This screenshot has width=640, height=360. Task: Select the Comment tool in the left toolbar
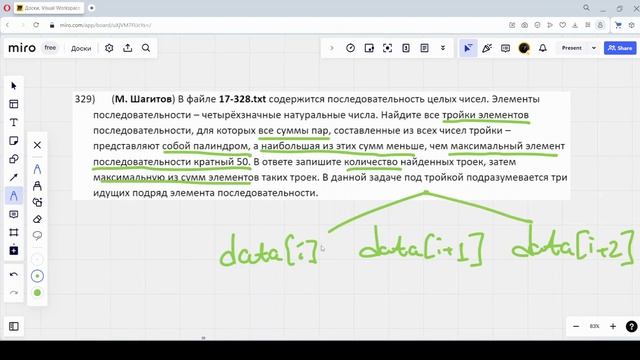pyautogui.click(x=14, y=214)
